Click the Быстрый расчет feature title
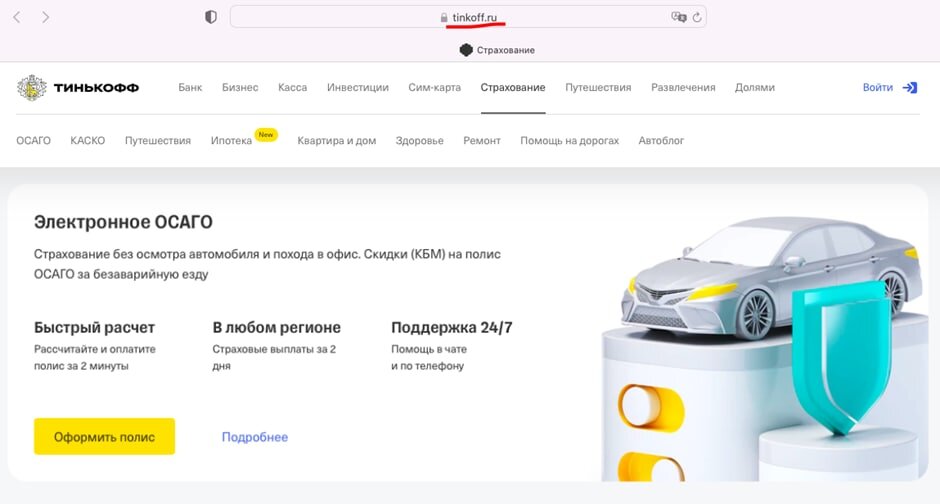 (x=95, y=328)
